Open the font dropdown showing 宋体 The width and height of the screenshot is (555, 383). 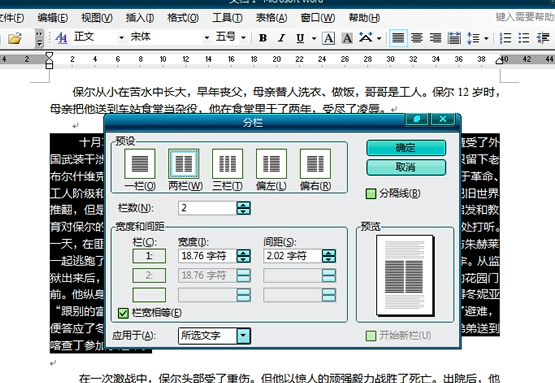tap(207, 38)
